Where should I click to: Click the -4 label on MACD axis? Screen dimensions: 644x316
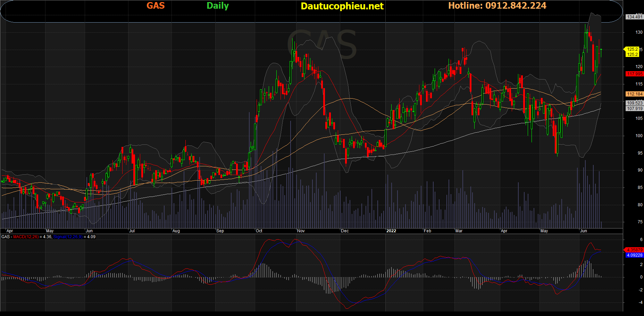click(640, 302)
